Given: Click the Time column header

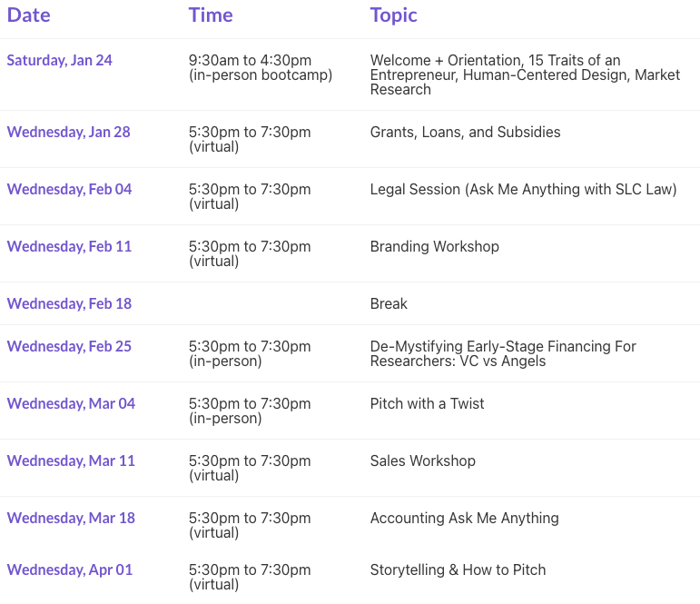Looking at the screenshot, I should (x=211, y=15).
